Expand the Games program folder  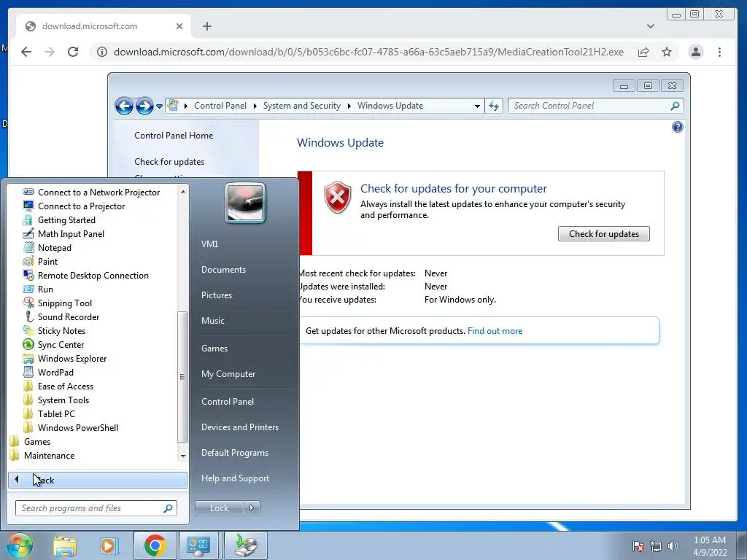36,441
